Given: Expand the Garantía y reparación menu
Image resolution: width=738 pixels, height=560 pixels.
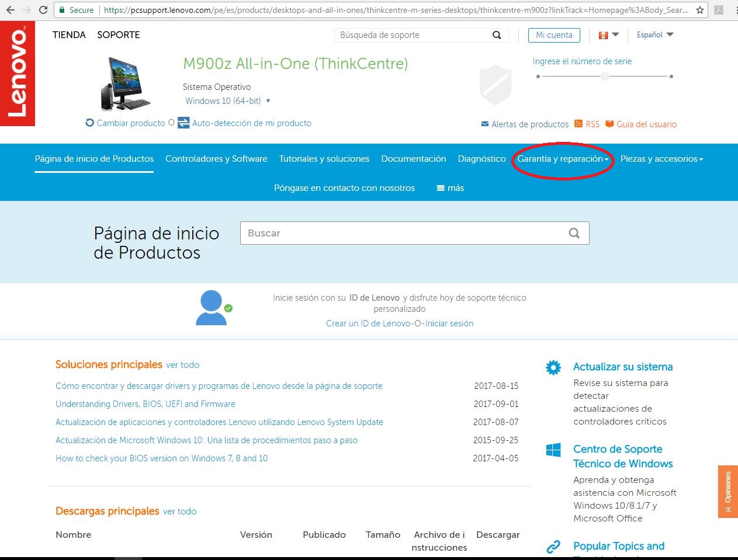Looking at the screenshot, I should coord(563,159).
